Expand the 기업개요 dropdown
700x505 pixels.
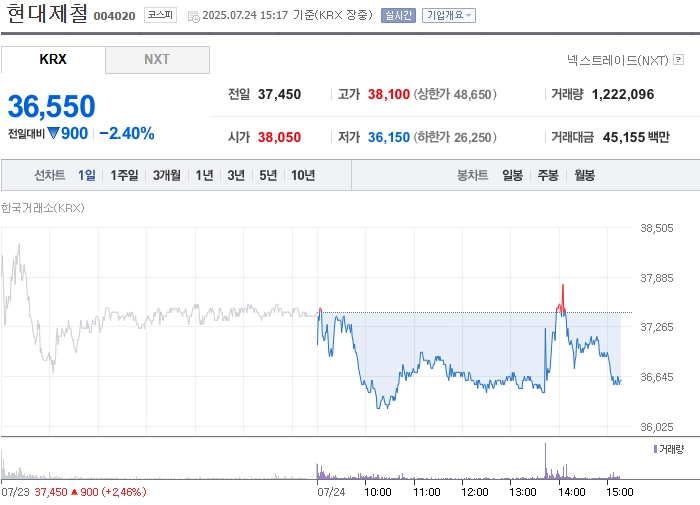tap(449, 16)
